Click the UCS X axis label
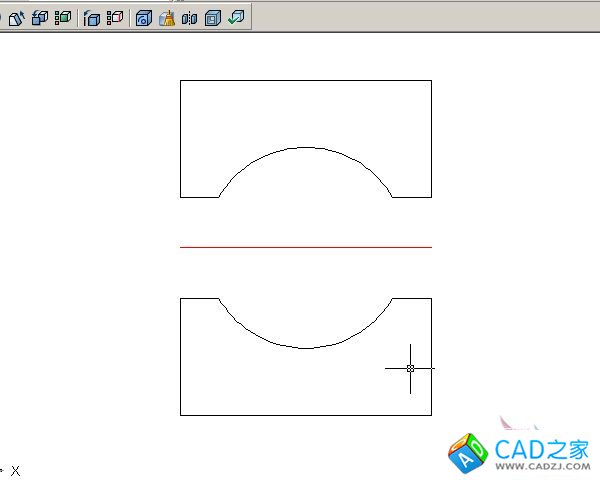This screenshot has height=480, width=600. [x=15, y=470]
